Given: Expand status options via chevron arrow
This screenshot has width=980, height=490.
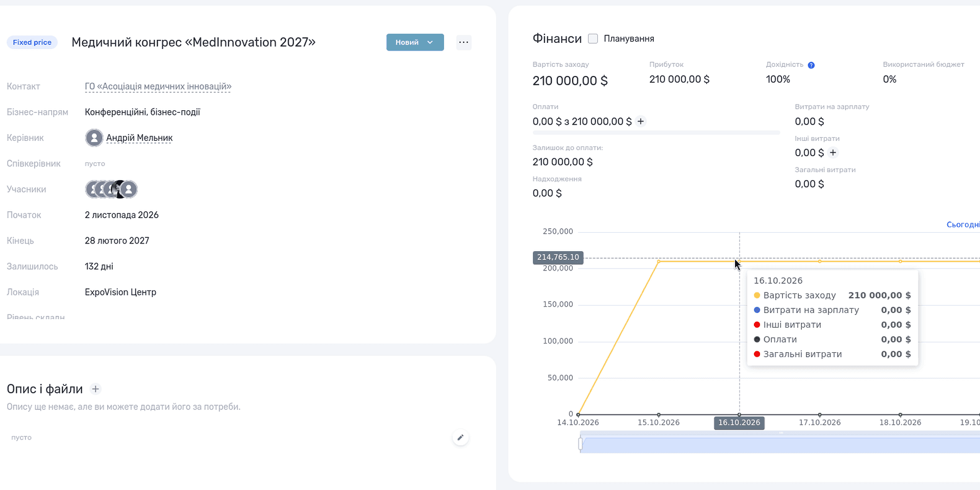Looking at the screenshot, I should (430, 42).
